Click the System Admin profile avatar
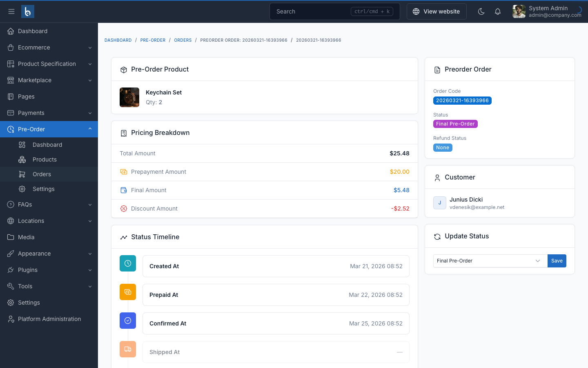This screenshot has height=368, width=588. pos(519,11)
